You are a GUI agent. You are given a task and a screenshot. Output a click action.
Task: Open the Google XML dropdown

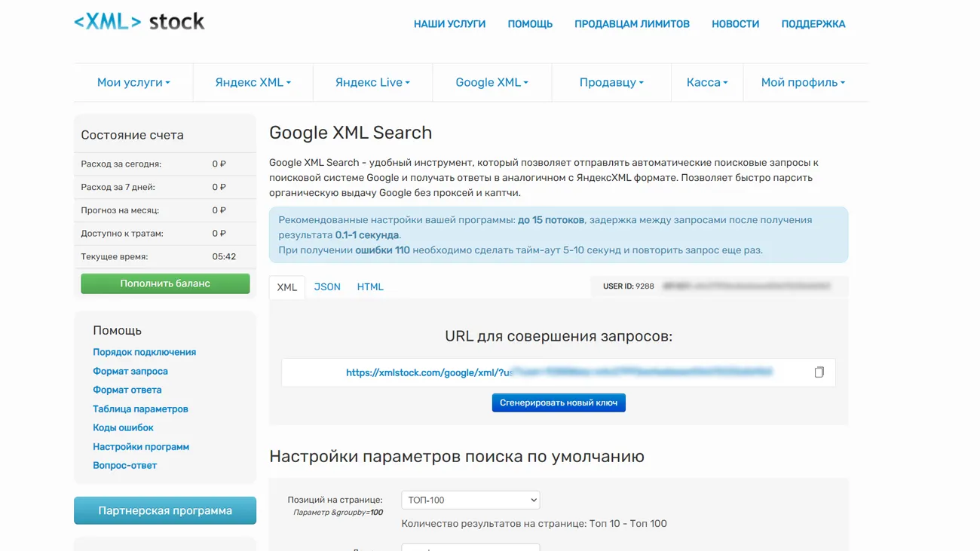tap(492, 83)
